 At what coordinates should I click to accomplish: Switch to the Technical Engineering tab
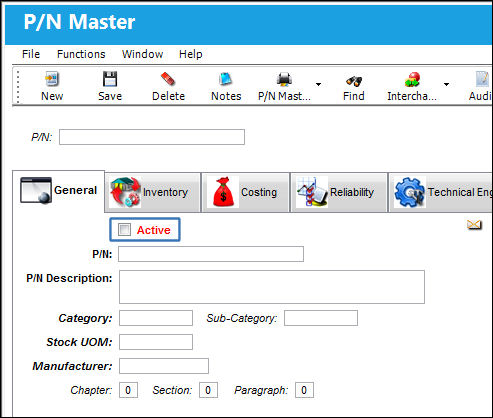[441, 192]
